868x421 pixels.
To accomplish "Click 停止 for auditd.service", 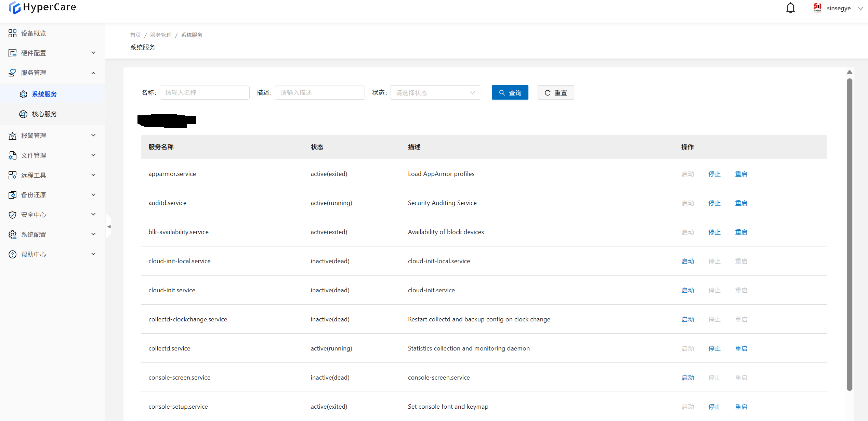I will tap(714, 203).
